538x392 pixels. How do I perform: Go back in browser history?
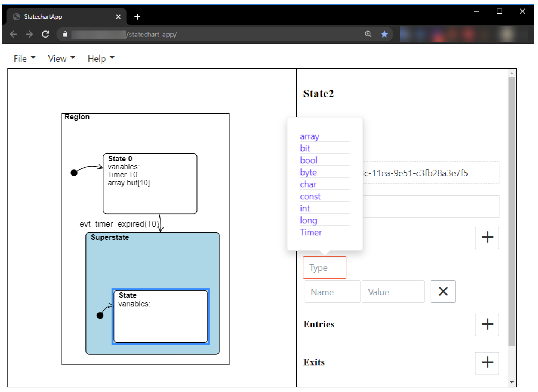tap(13, 34)
